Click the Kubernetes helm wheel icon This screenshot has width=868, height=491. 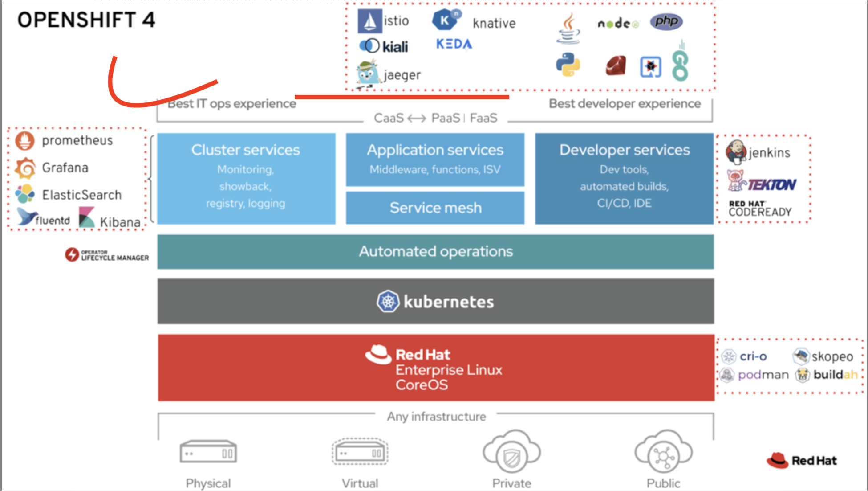(x=388, y=301)
